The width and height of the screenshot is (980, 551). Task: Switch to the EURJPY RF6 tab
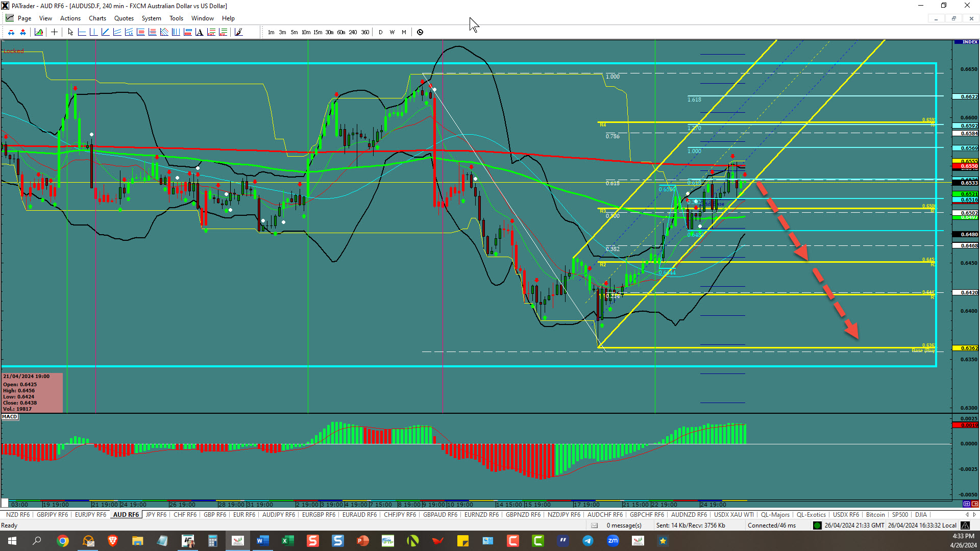pyautogui.click(x=90, y=515)
